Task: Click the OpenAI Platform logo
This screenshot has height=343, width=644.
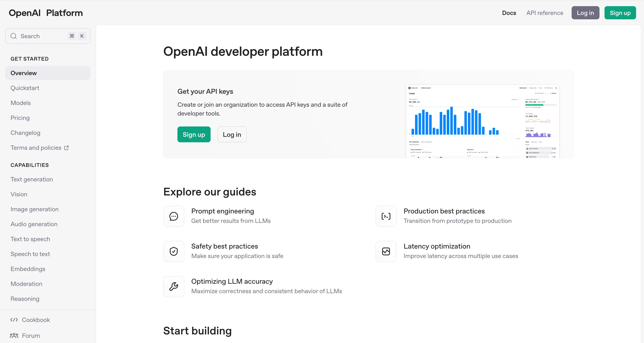Action: (x=46, y=13)
